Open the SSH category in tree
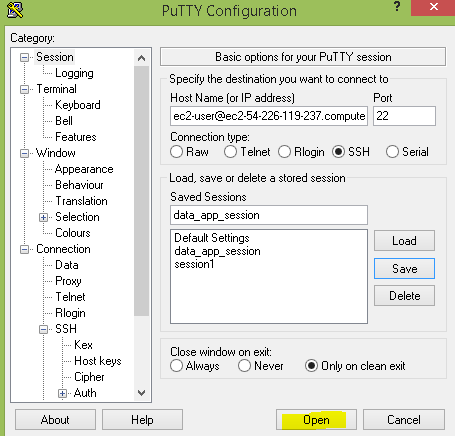Image resolution: width=455 pixels, height=436 pixels. click(66, 329)
